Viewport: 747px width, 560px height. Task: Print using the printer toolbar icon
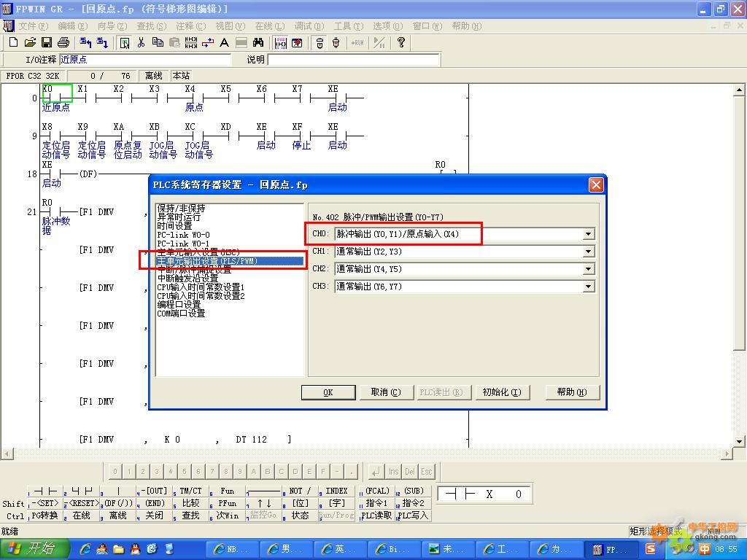(x=63, y=43)
